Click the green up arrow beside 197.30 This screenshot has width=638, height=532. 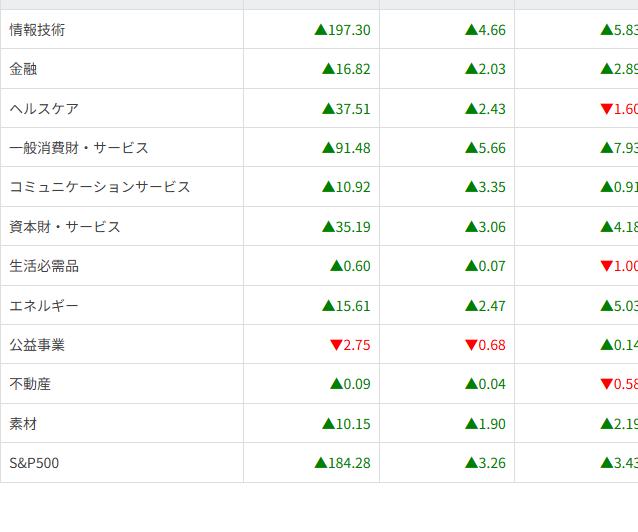[x=320, y=30]
